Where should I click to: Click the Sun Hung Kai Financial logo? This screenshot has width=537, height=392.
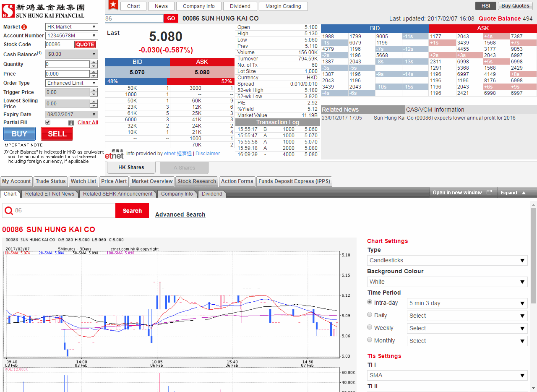[44, 11]
